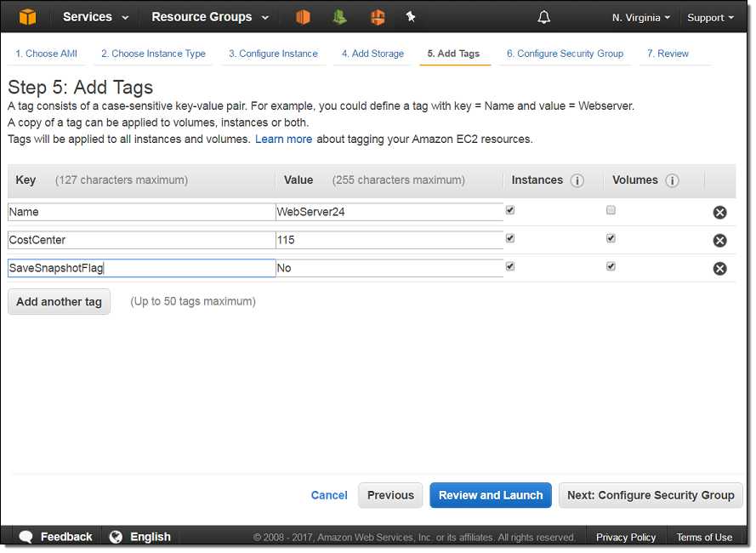The width and height of the screenshot is (756, 553).
Task: Go to the 4. Add Storage step tab
Action: [x=372, y=54]
